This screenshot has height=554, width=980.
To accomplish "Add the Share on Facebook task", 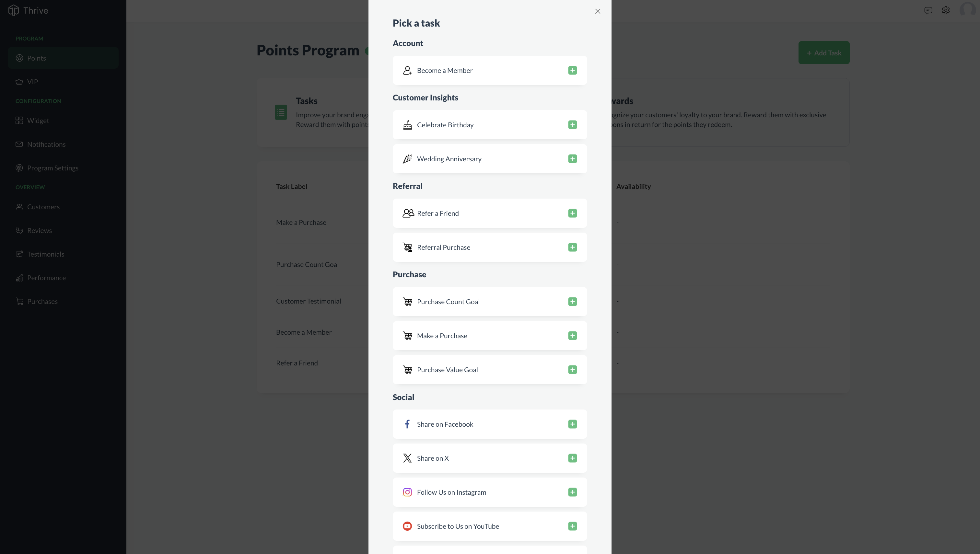I will pyautogui.click(x=572, y=424).
